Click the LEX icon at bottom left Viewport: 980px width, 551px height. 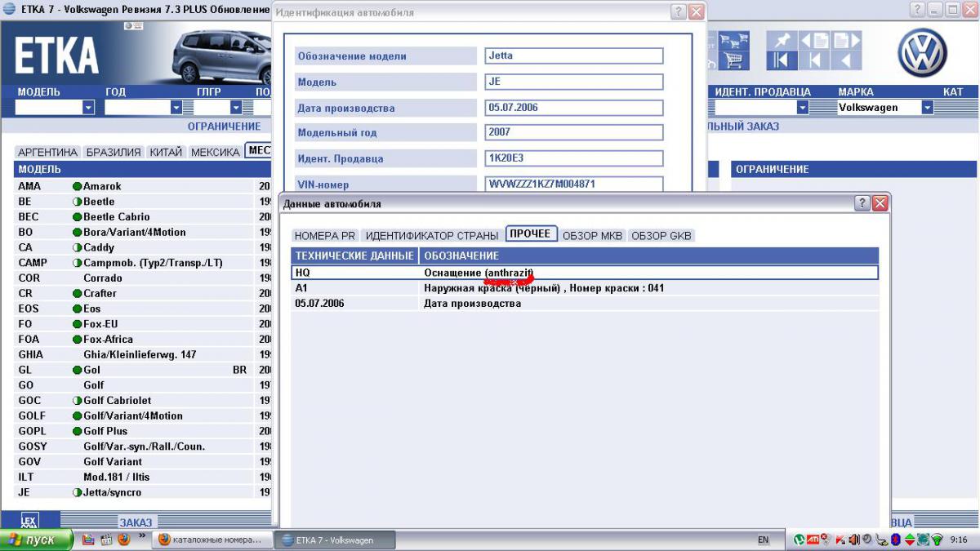pyautogui.click(x=29, y=520)
